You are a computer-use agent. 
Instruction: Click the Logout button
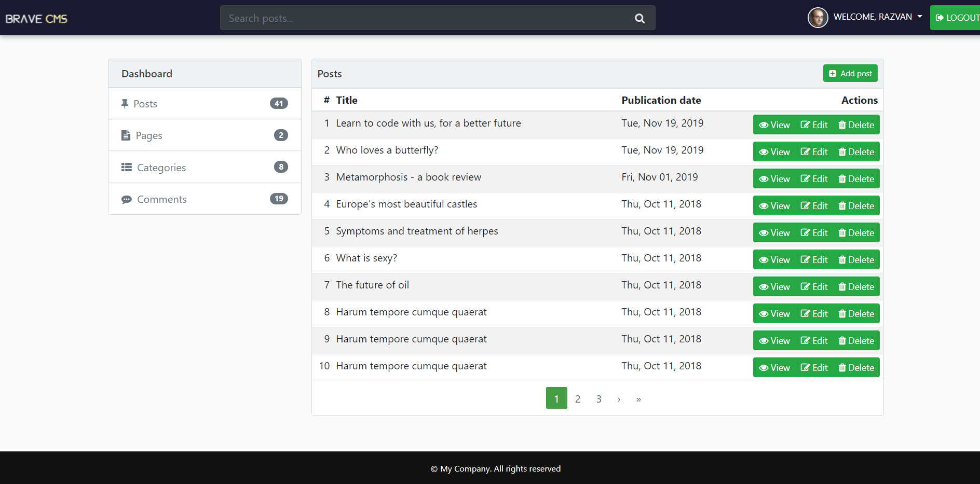point(955,18)
